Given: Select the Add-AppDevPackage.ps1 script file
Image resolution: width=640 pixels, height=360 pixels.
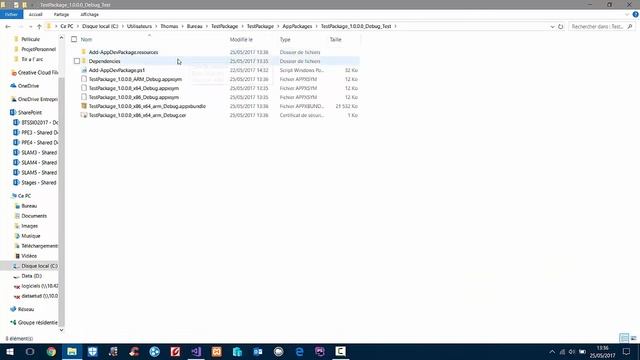Looking at the screenshot, I should [117, 70].
